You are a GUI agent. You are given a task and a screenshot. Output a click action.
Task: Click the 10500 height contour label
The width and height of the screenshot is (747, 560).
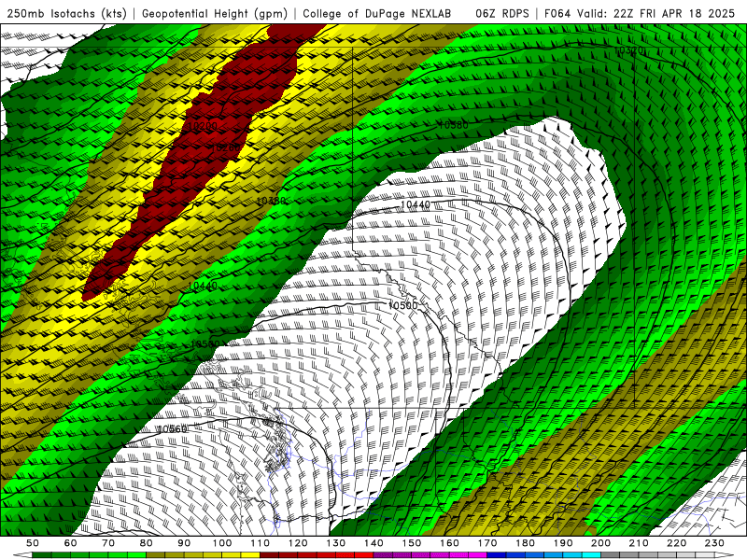(402, 305)
